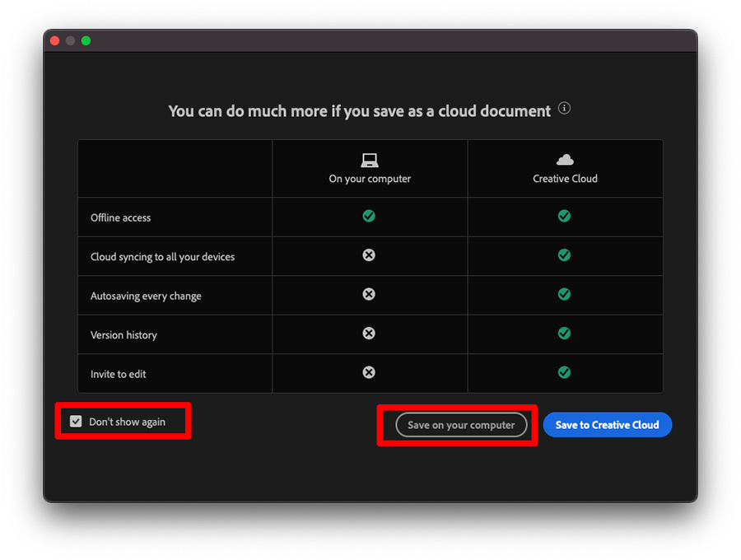741x560 pixels.
Task: Click Autosaving X mark under On your computer
Action: 369,295
